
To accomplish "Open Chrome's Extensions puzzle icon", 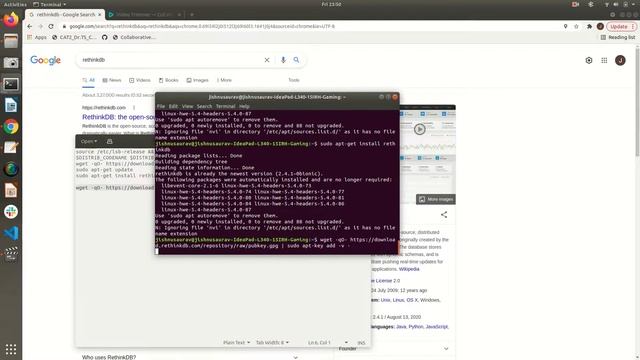I will pyautogui.click(x=589, y=26).
